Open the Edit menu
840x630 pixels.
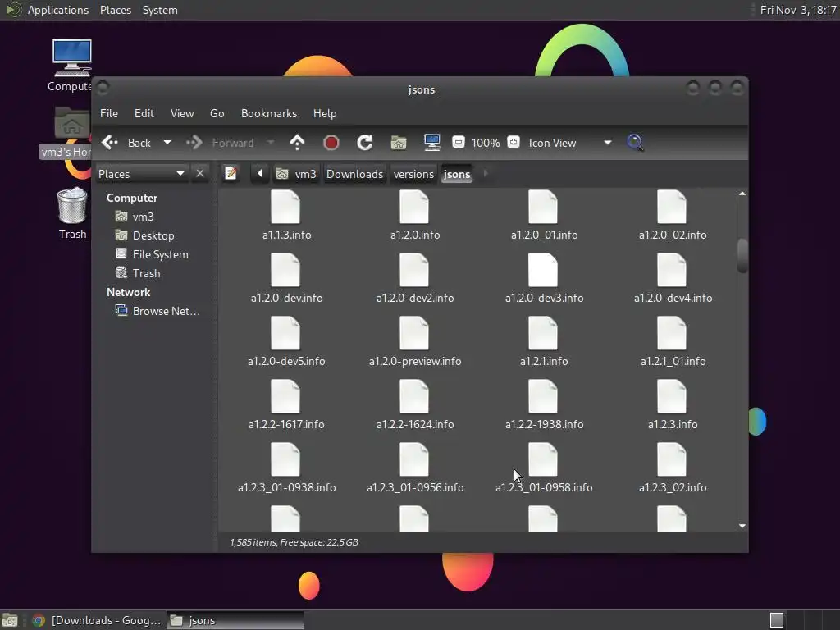pos(144,113)
